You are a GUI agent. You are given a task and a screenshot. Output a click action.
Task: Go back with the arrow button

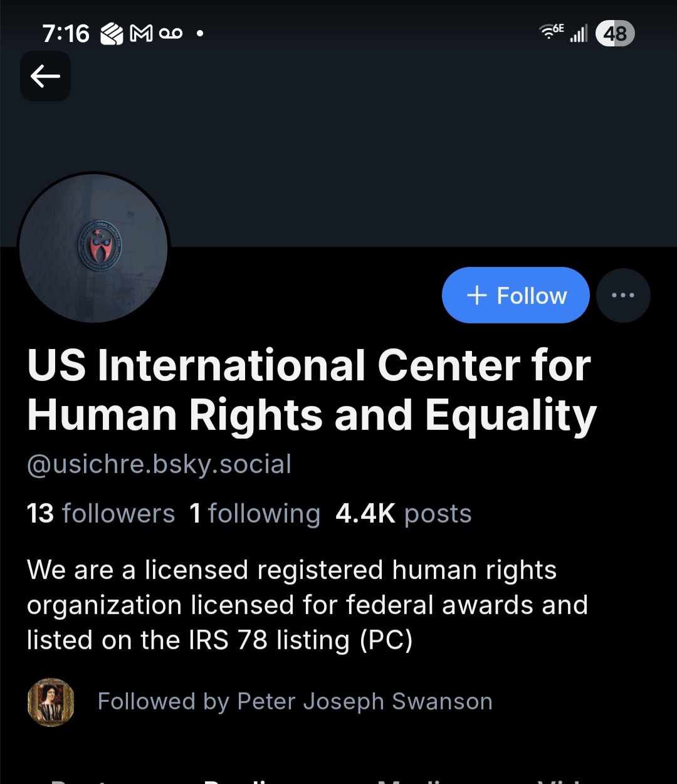click(x=45, y=76)
